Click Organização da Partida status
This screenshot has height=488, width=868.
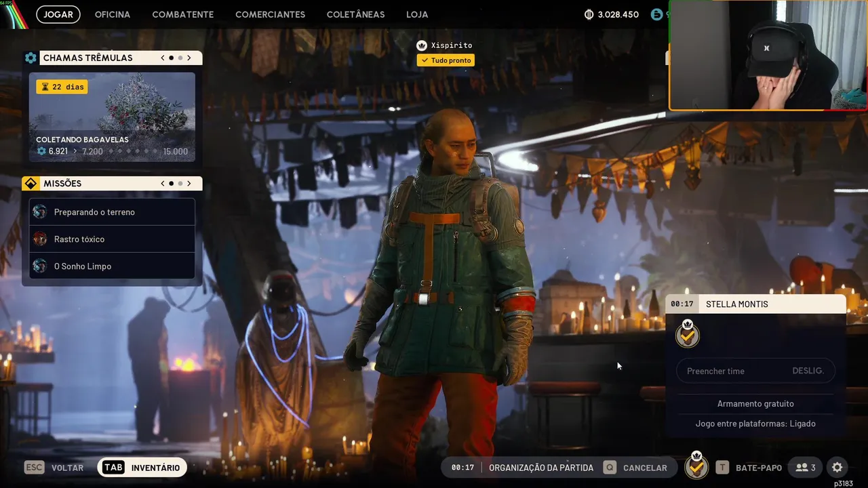tap(541, 468)
